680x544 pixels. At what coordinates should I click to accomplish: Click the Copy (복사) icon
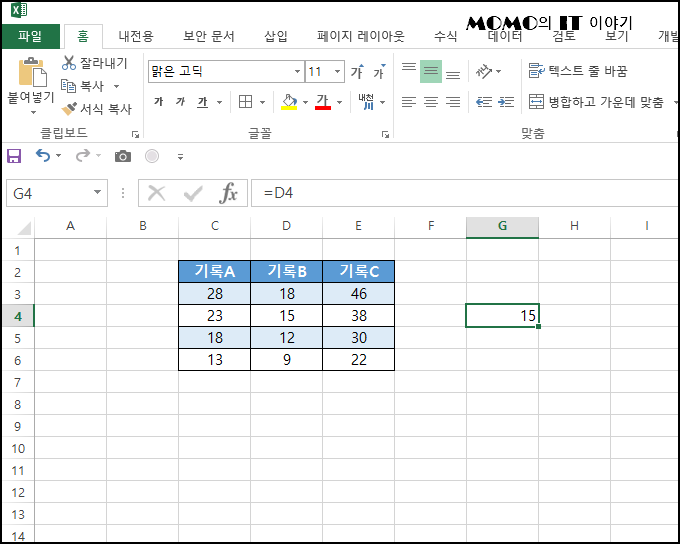68,86
